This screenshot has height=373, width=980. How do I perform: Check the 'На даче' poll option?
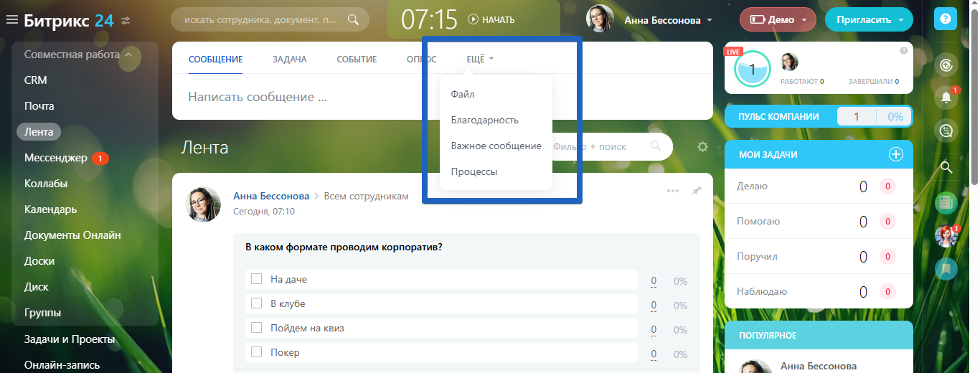coord(256,279)
